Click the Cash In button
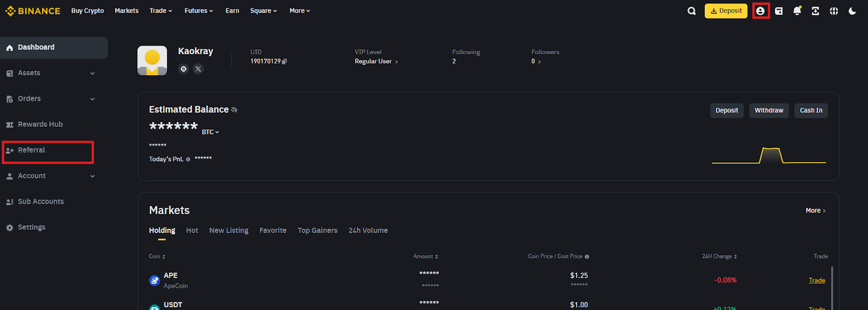This screenshot has height=310, width=868. 811,111
